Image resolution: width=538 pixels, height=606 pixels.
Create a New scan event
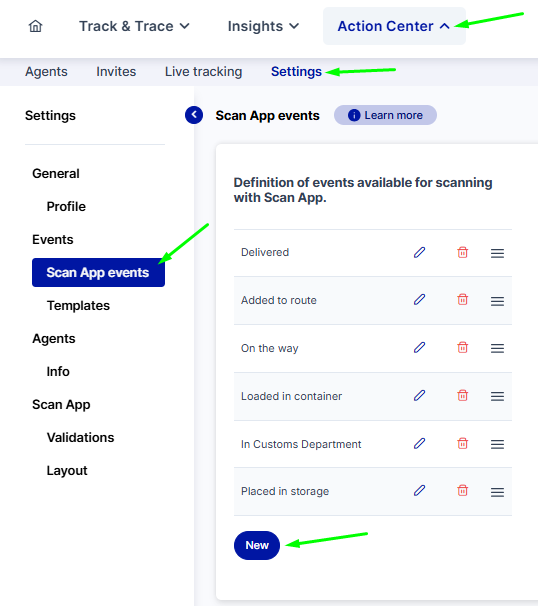click(257, 545)
